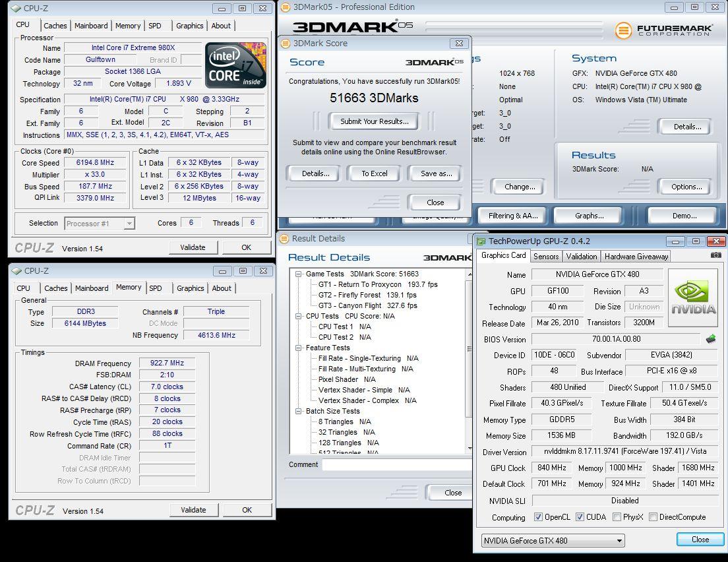Close the 3DMark Score dialog with X
This screenshot has width=728, height=562.
(459, 43)
